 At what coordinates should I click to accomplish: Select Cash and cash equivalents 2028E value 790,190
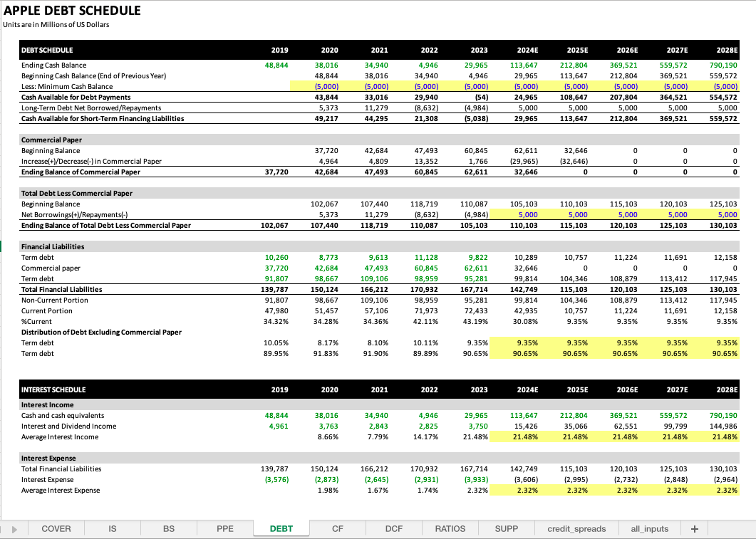(x=723, y=416)
